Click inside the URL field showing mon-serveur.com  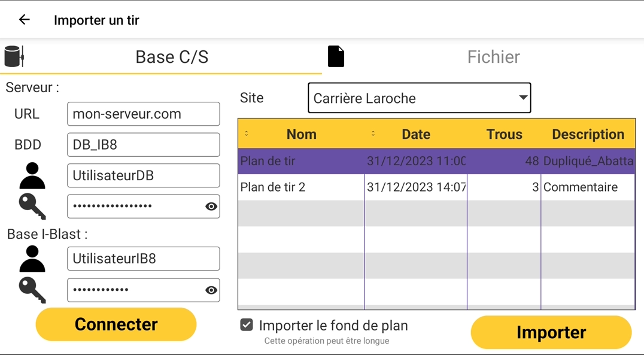point(144,114)
